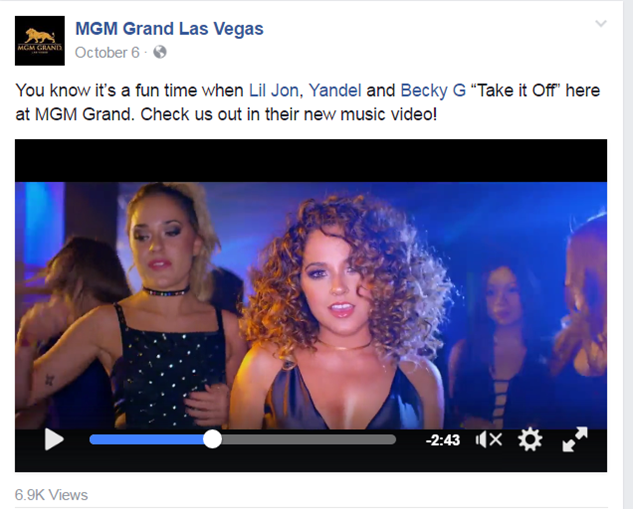633x509 pixels.
Task: Play the music video
Action: click(54, 439)
